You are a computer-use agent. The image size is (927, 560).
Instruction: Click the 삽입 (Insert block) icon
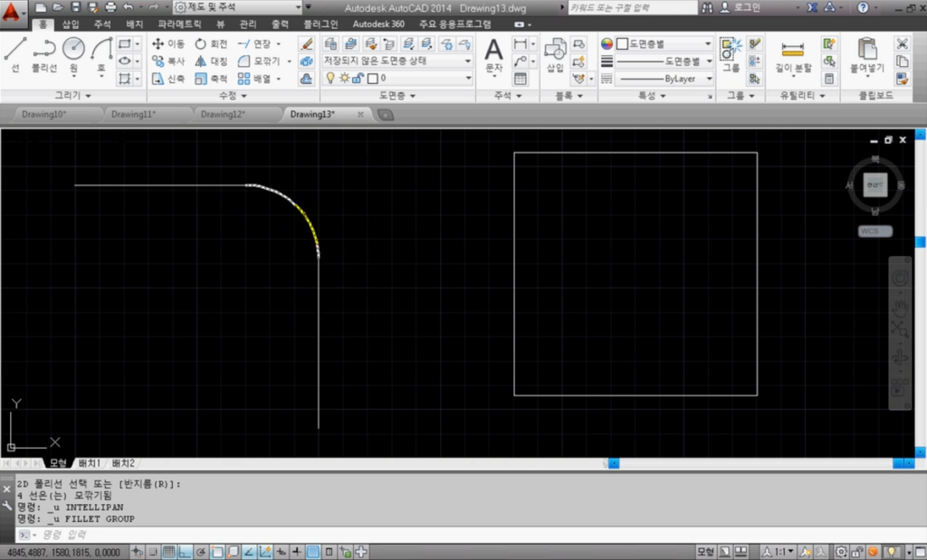point(555,55)
